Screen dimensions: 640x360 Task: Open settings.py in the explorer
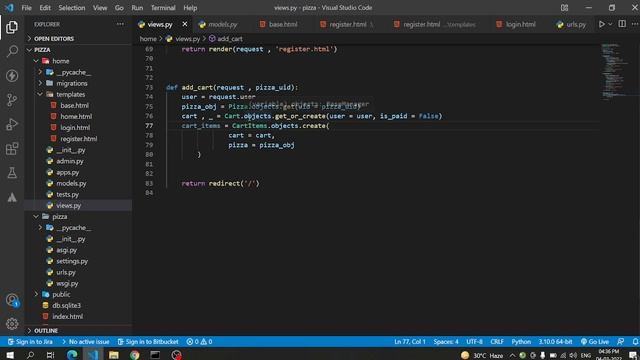[72, 261]
